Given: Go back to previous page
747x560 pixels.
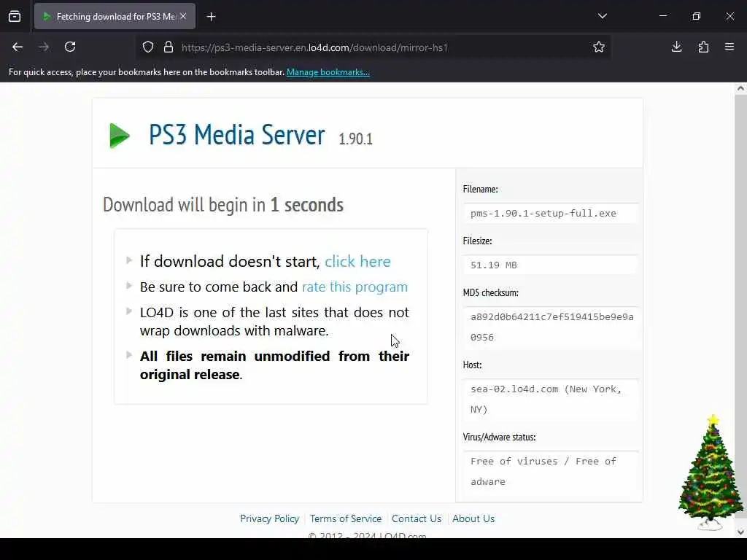Looking at the screenshot, I should (x=18, y=47).
